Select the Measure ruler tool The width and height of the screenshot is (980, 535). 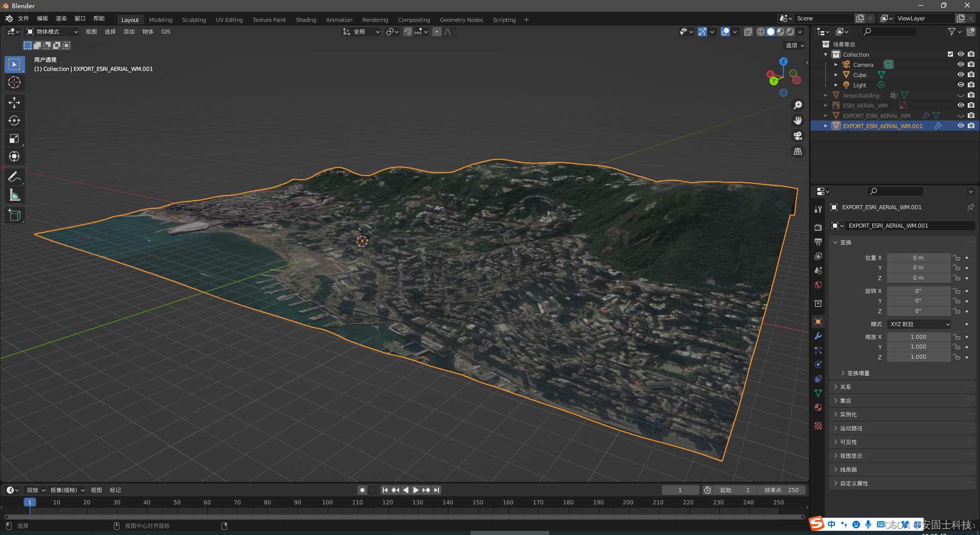[14, 195]
